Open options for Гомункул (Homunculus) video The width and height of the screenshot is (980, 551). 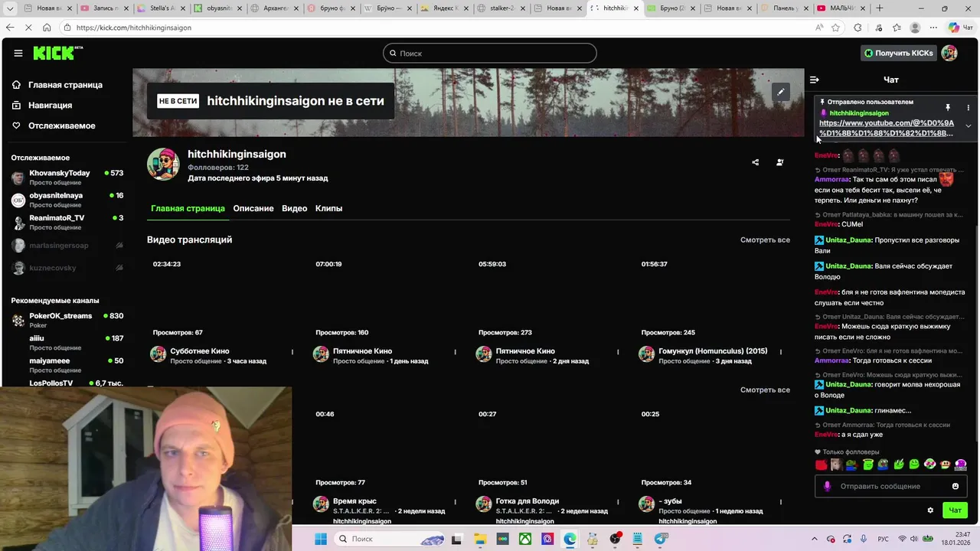click(x=781, y=352)
